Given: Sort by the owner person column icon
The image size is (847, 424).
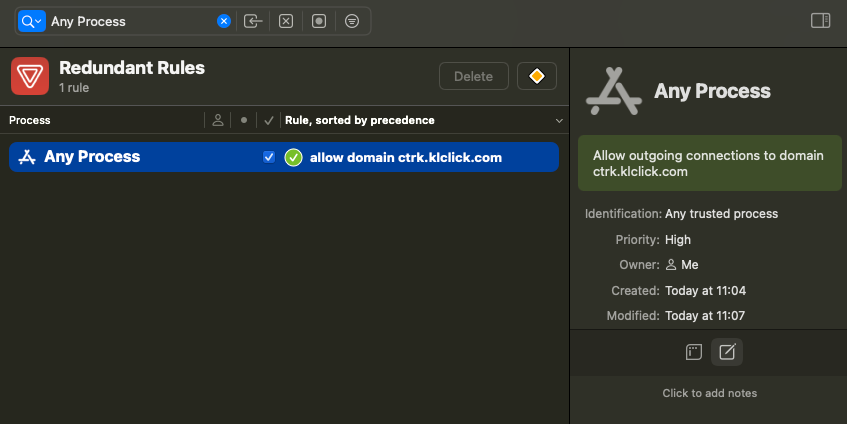Looking at the screenshot, I should [x=218, y=121].
